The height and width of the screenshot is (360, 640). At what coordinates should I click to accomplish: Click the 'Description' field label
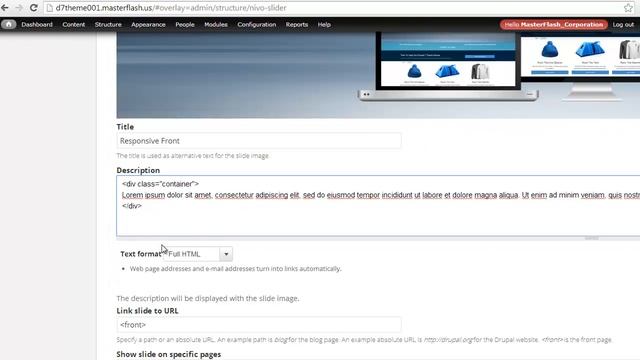tap(138, 170)
